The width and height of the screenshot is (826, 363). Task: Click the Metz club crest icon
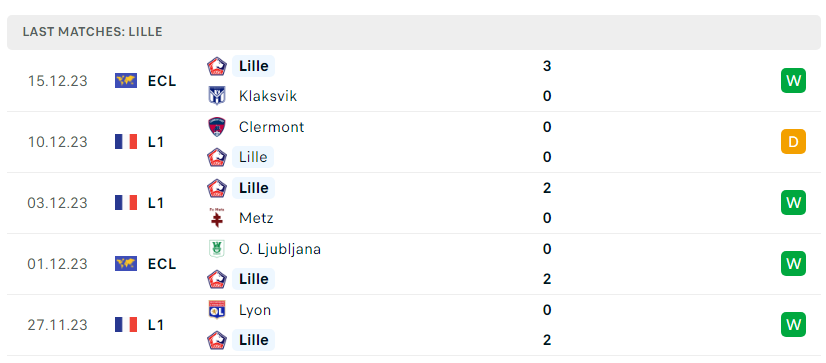pos(217,218)
